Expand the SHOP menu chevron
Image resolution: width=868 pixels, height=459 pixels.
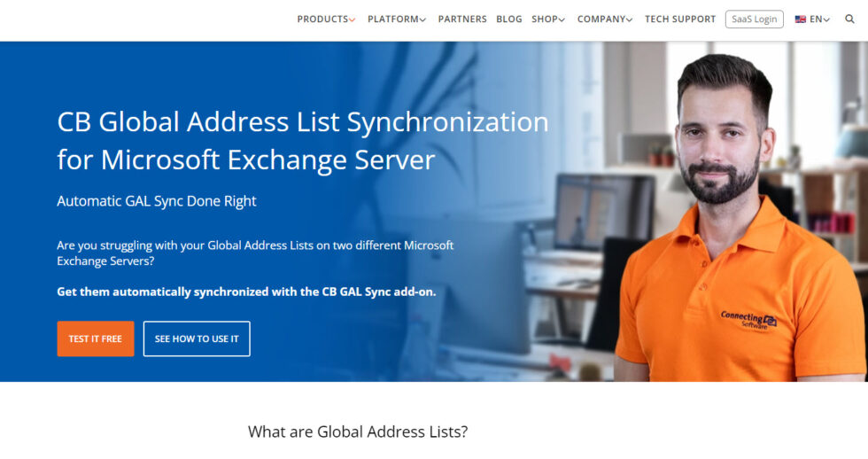(x=562, y=19)
